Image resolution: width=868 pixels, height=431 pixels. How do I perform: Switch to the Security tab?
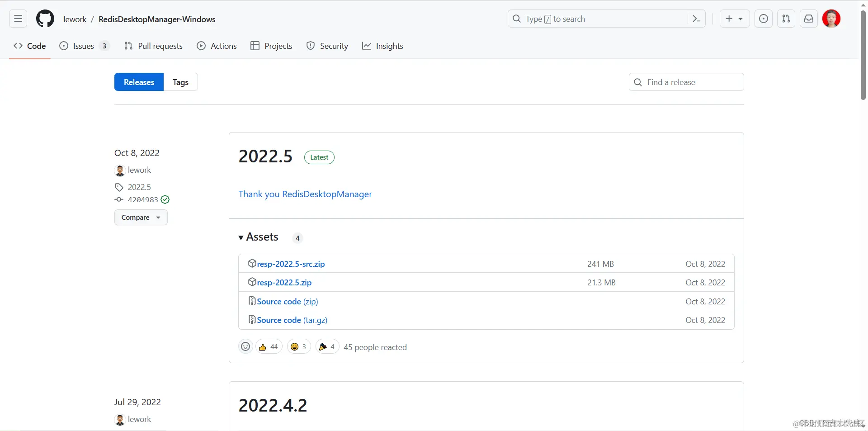[327, 46]
